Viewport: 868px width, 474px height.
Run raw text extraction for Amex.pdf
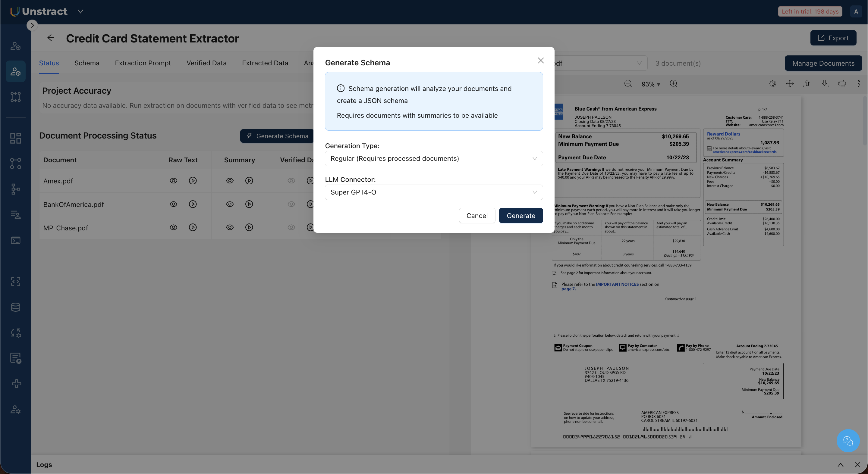193,181
